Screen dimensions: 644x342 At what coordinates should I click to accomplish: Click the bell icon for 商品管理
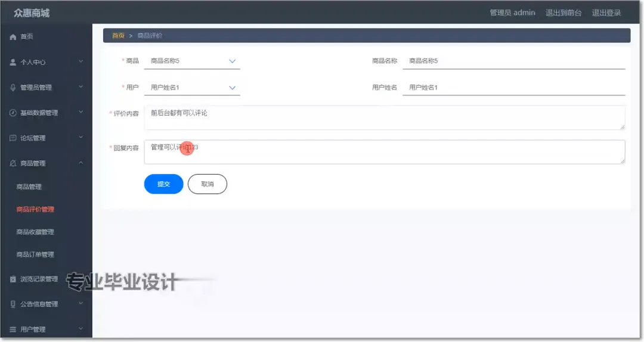(x=13, y=163)
